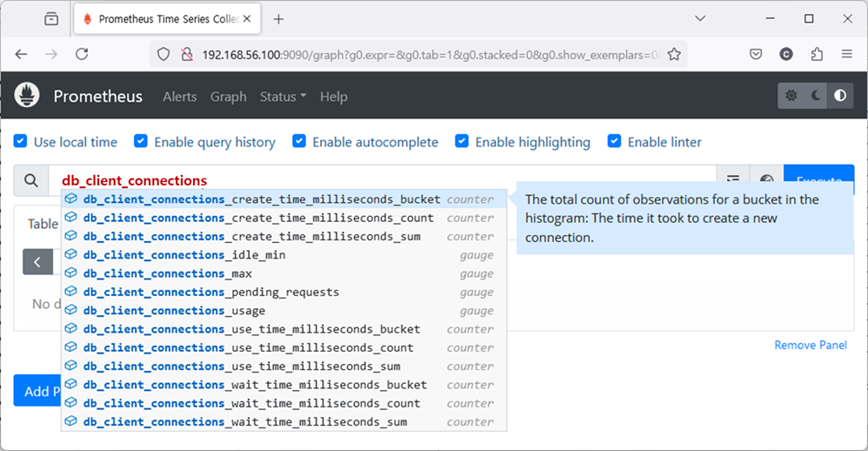Select db_client_connections_max suggestion

284,273
